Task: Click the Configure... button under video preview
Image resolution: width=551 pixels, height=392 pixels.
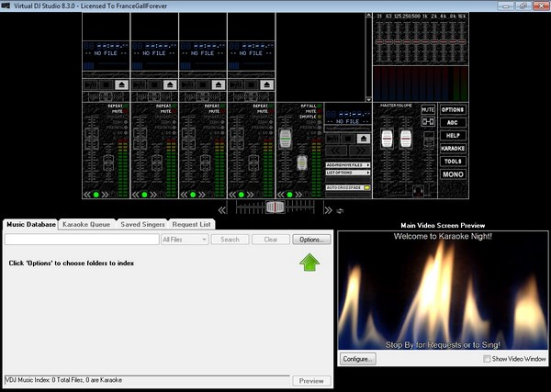Action: coord(357,359)
